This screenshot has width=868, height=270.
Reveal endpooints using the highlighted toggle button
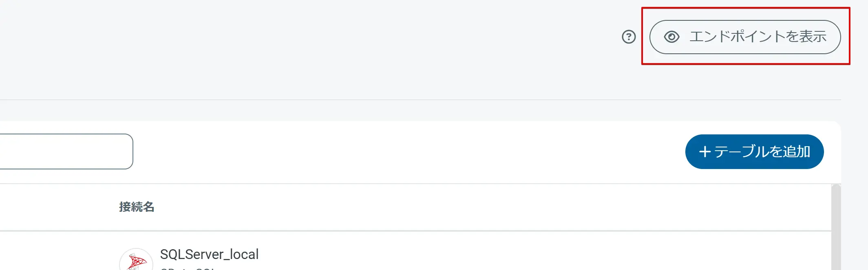pyautogui.click(x=744, y=37)
